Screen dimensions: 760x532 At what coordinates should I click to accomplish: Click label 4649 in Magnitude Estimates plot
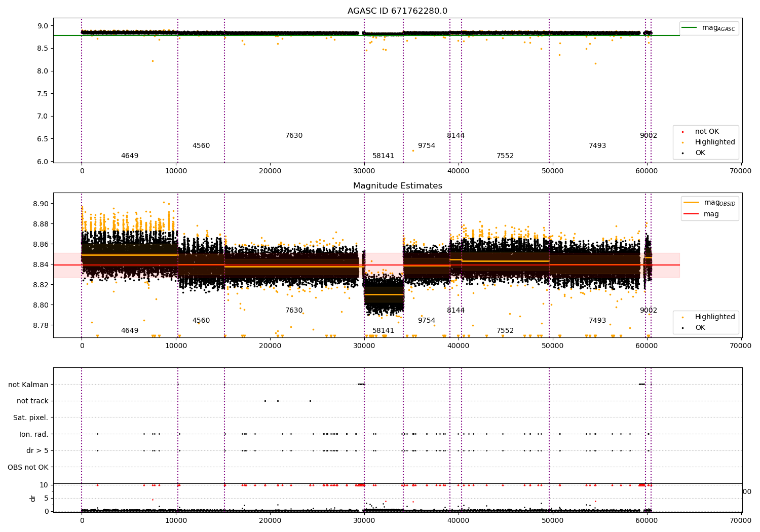[x=130, y=331]
